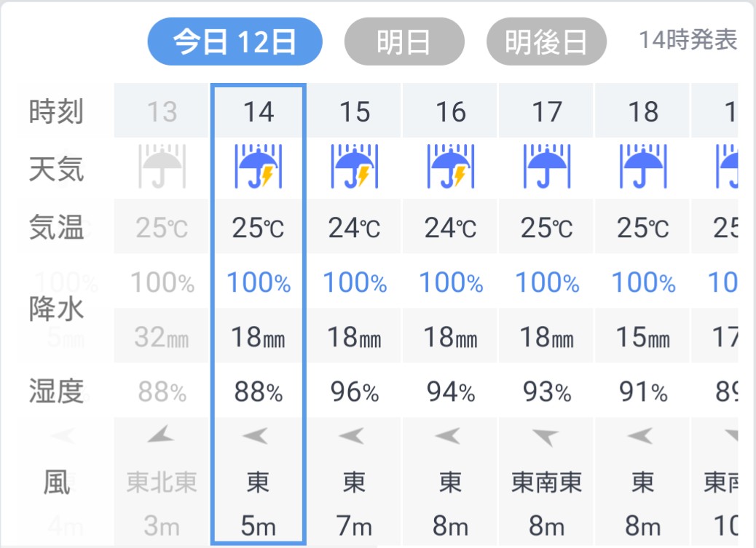
Task: Select the 16 hour column header
Action: point(451,112)
